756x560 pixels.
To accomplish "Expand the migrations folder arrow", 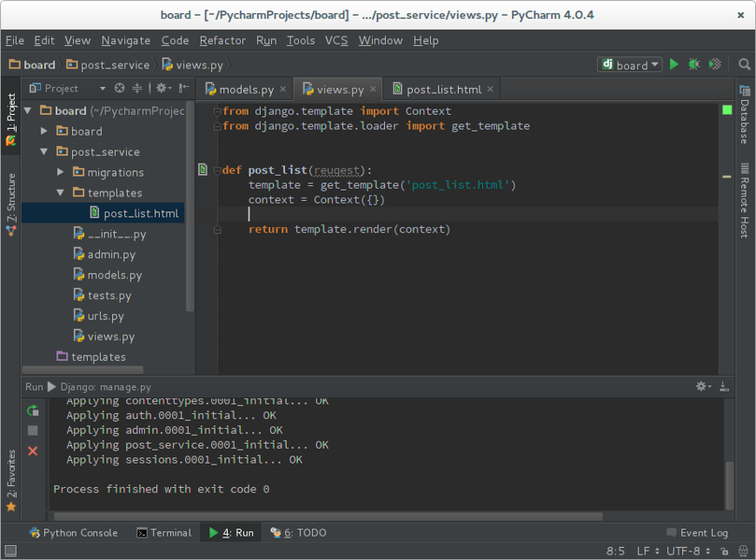I will coord(60,172).
